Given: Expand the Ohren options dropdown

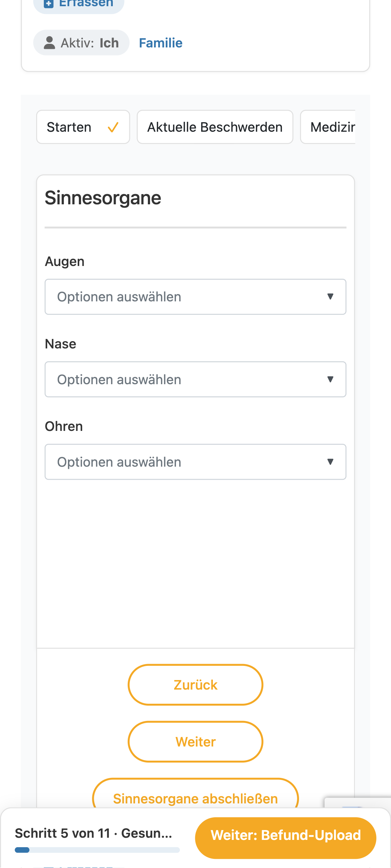Looking at the screenshot, I should [x=195, y=462].
